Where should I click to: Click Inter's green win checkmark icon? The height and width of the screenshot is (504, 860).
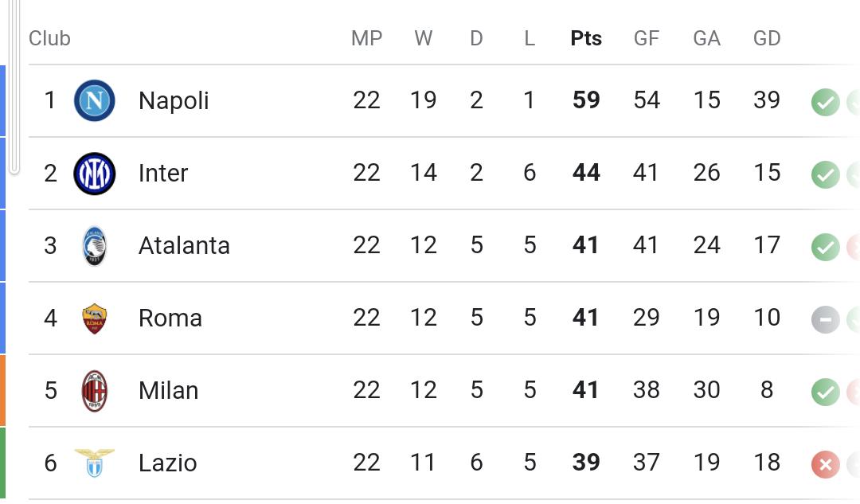tap(825, 175)
